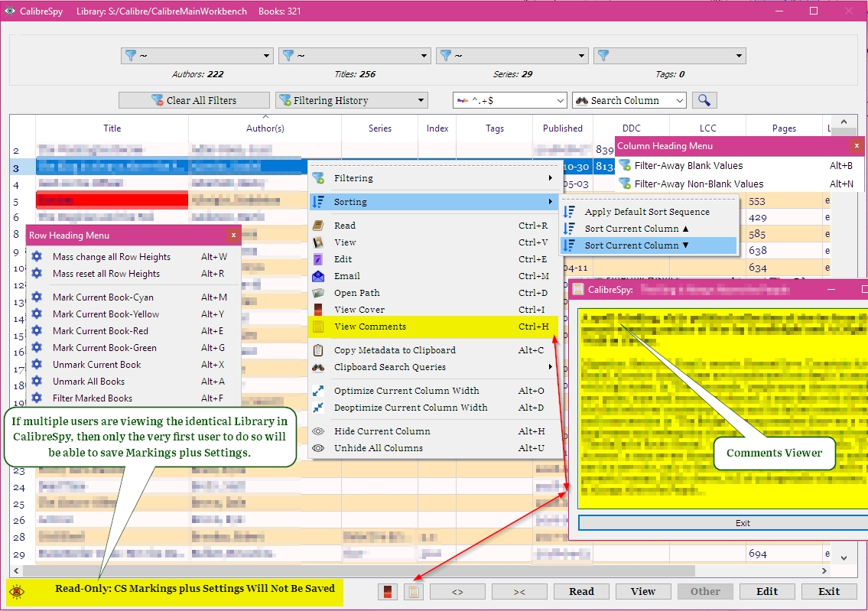The width and height of the screenshot is (868, 611).
Task: Click the gear icon beside Unmark All Books
Action: pos(37,381)
